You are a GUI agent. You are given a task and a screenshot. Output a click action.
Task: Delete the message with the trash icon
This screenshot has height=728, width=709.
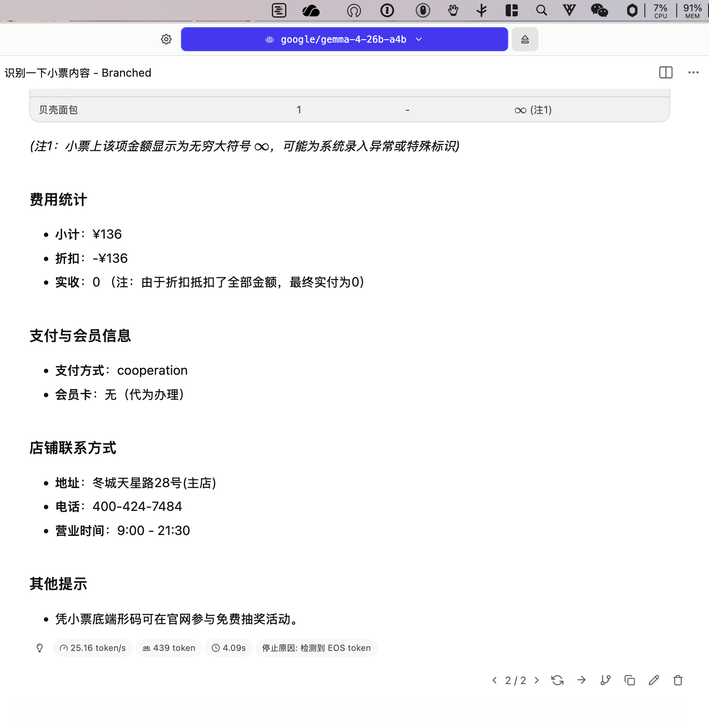click(678, 680)
